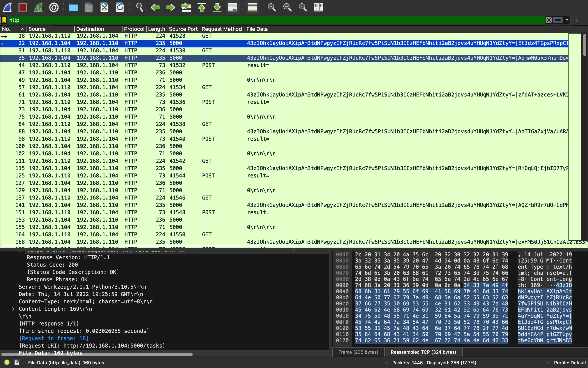This screenshot has height=368, width=588.
Task: Open the recent filters dropdown
Action: point(567,20)
